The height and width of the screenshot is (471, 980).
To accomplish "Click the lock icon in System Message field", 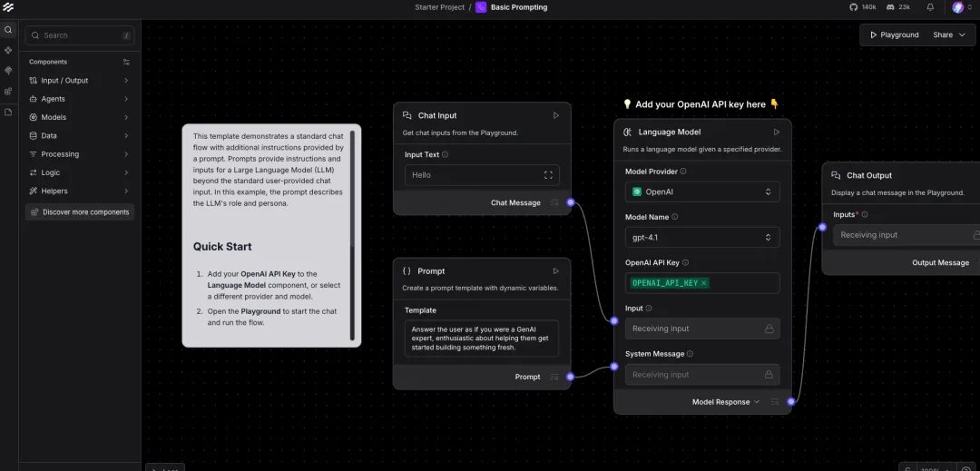I will point(769,375).
